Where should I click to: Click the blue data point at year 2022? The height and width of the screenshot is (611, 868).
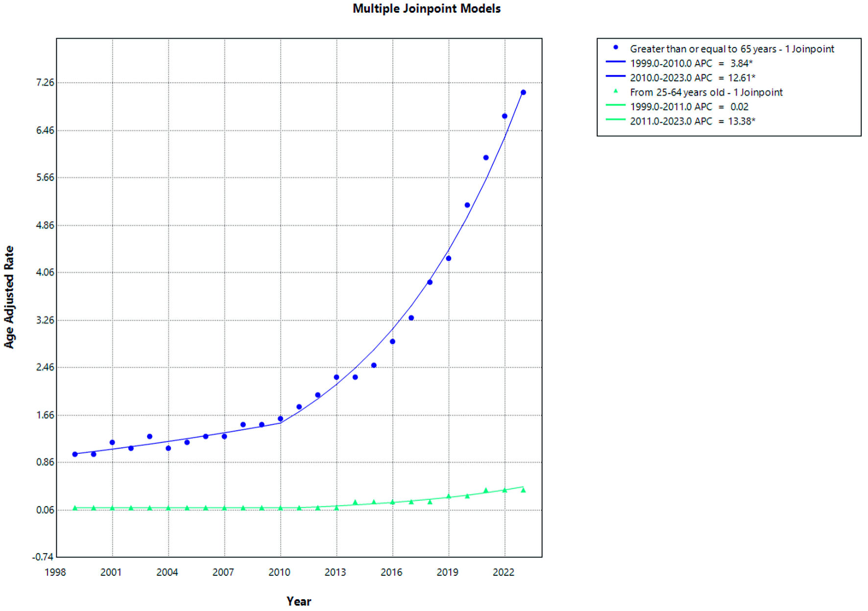(505, 116)
